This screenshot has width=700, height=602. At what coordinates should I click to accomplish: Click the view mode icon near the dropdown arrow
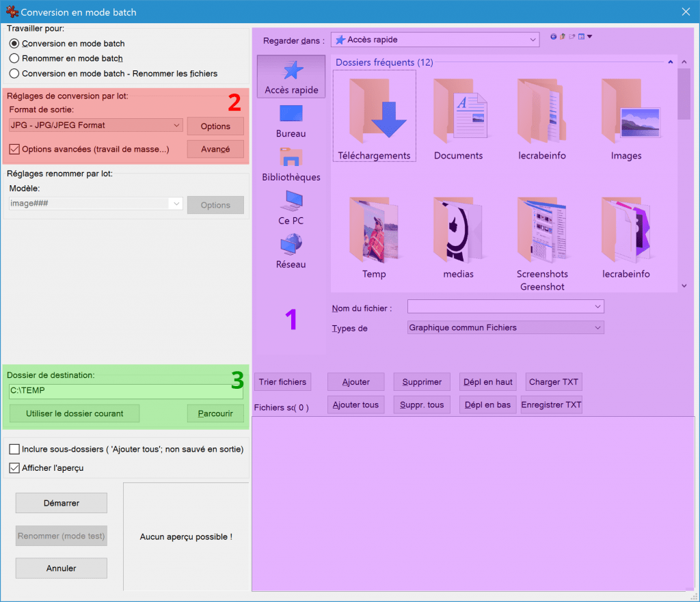pyautogui.click(x=581, y=36)
